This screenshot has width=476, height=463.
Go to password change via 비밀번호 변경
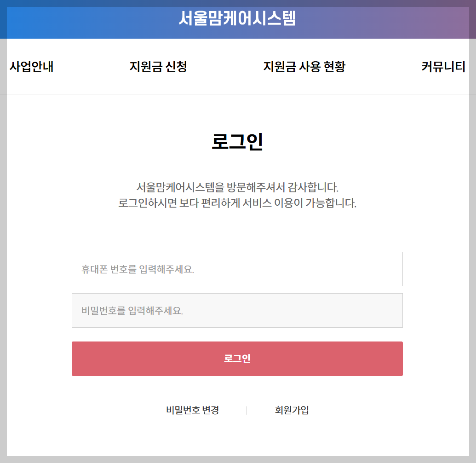point(192,411)
